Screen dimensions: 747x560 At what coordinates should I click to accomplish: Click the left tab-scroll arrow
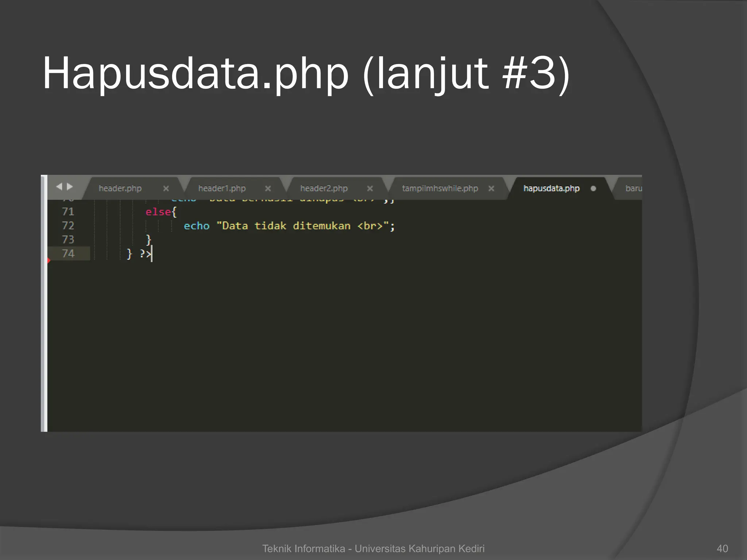click(59, 187)
